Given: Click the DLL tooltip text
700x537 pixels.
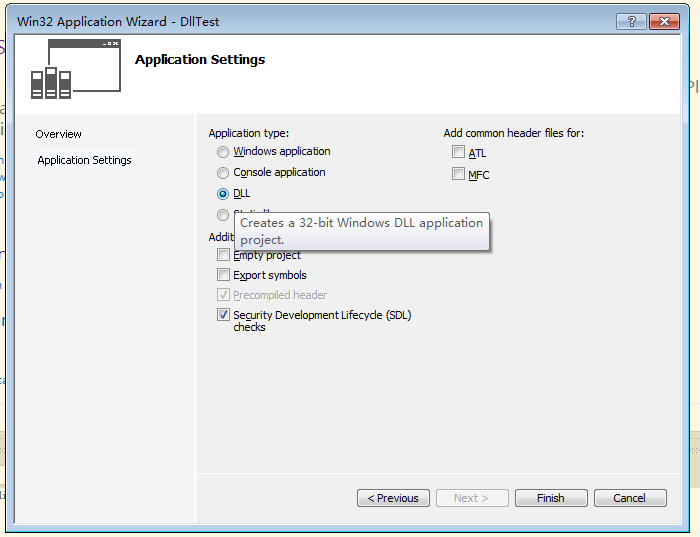Looking at the screenshot, I should [362, 231].
